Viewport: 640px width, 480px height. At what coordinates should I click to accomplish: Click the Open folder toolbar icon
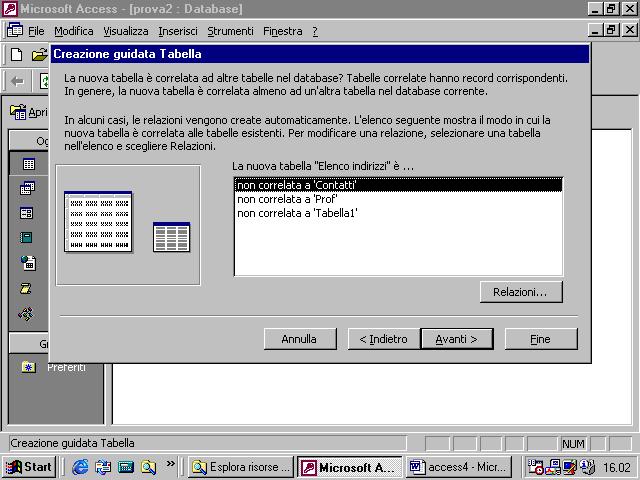(40, 54)
